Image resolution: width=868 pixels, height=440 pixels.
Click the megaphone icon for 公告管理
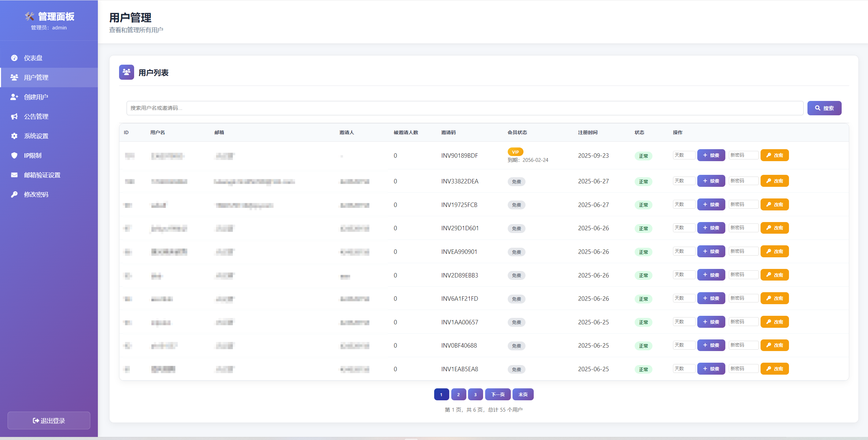[x=14, y=116]
